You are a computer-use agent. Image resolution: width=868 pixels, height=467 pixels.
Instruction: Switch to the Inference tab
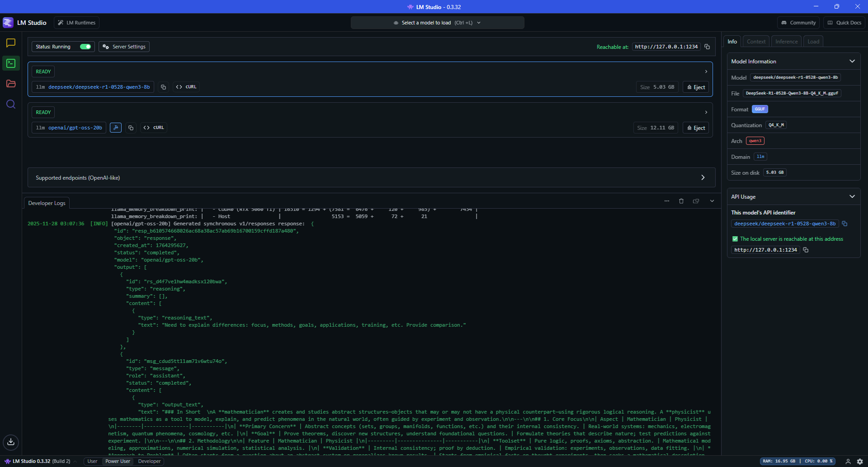pyautogui.click(x=787, y=41)
